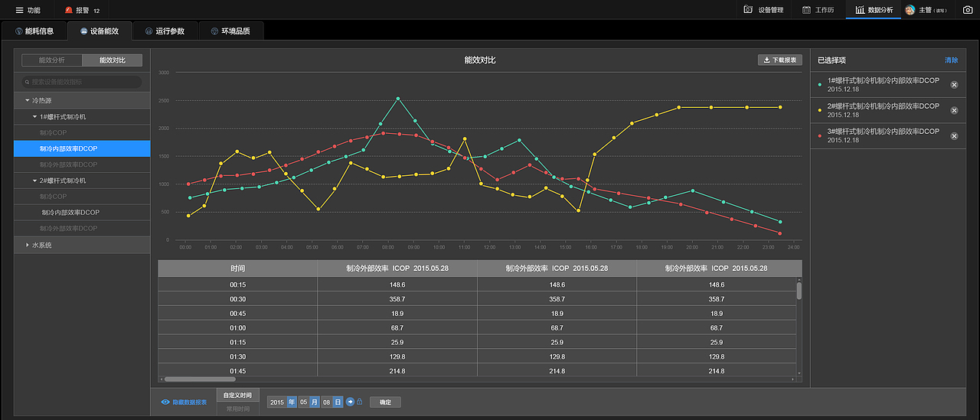Switch to the 设备能效 tab

[100, 31]
